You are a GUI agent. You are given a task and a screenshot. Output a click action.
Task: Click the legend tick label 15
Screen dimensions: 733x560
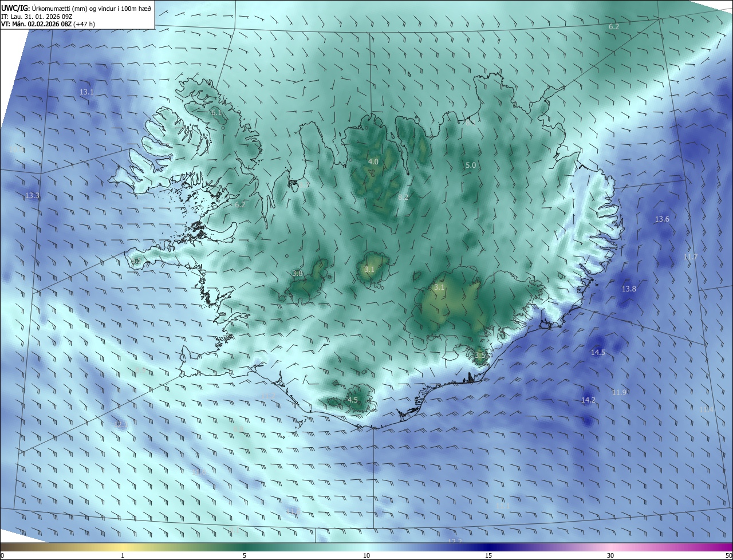pos(488,555)
